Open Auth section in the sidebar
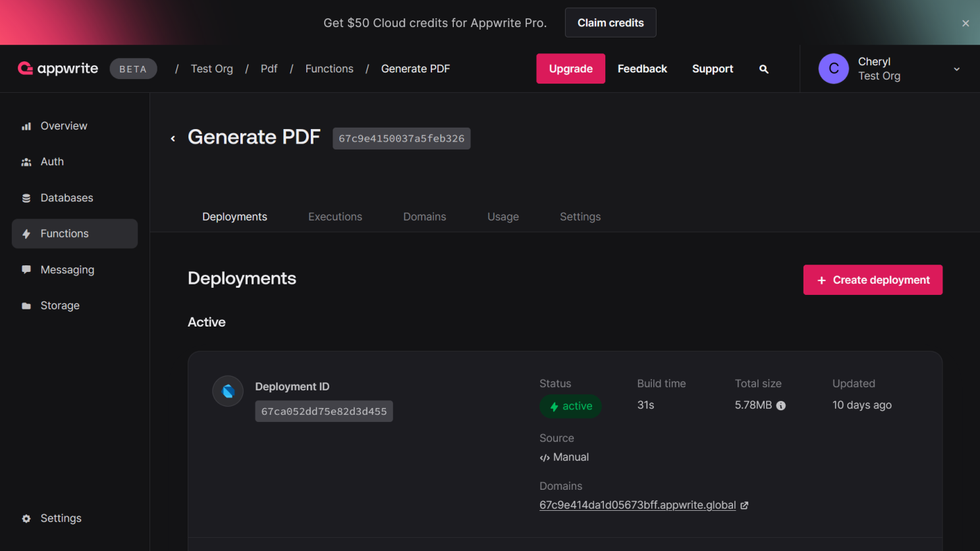The image size is (980, 551). coord(52,162)
